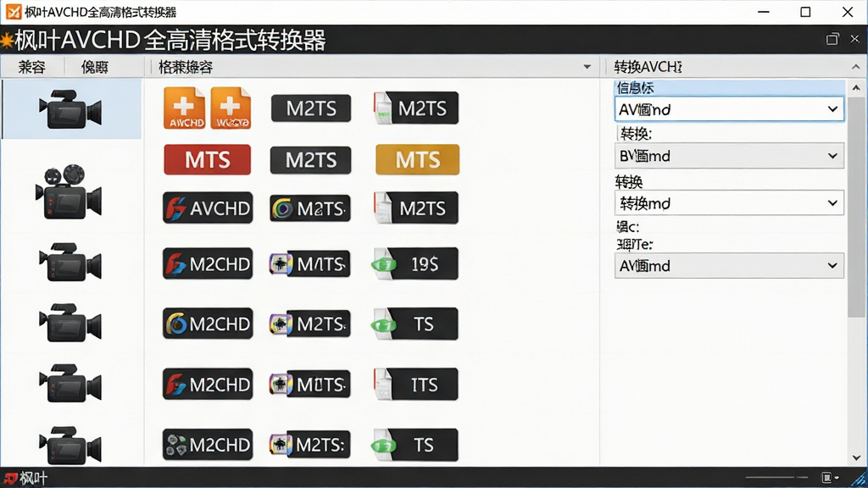The image size is (868, 488).
Task: Select the highlighted camcorder at the sidebar top
Action: [70, 109]
